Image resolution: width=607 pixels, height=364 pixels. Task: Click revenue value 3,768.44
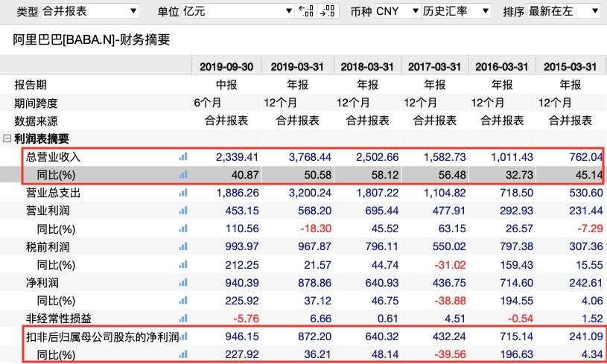pyautogui.click(x=310, y=156)
